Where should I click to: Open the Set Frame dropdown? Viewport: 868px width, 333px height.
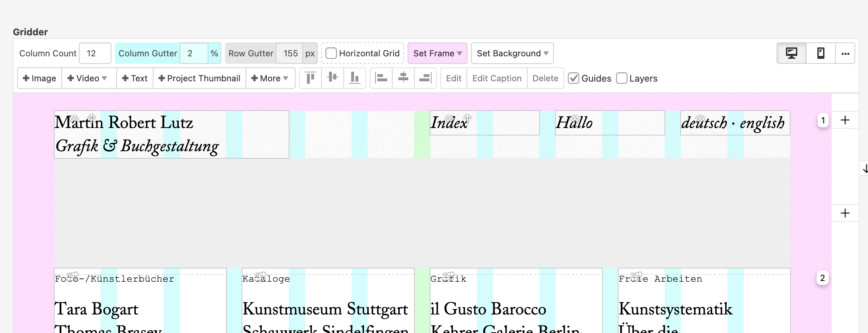click(437, 53)
